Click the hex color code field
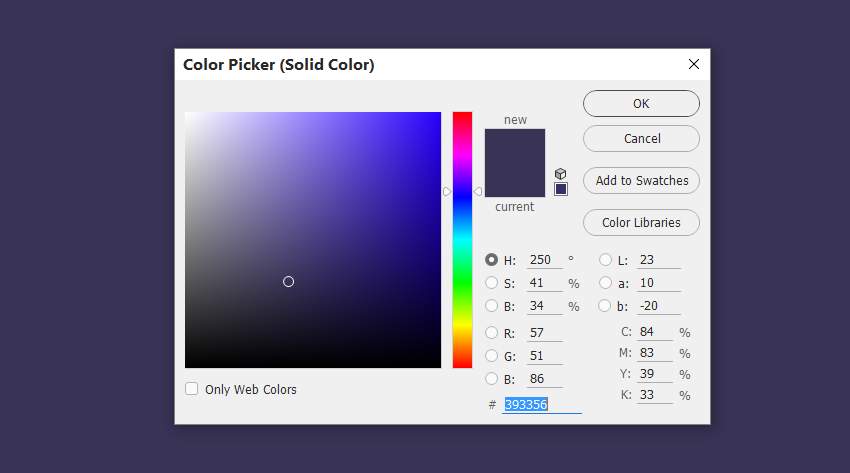The image size is (850, 473). [x=541, y=404]
